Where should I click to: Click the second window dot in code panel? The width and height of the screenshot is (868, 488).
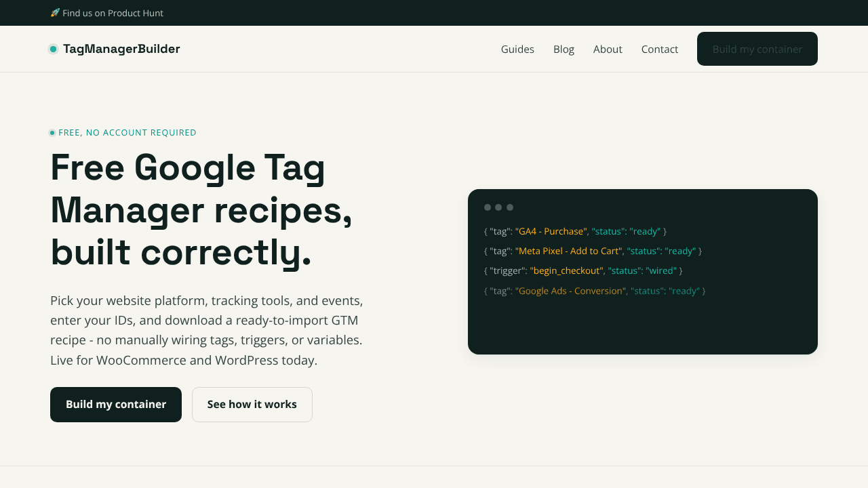tap(498, 207)
